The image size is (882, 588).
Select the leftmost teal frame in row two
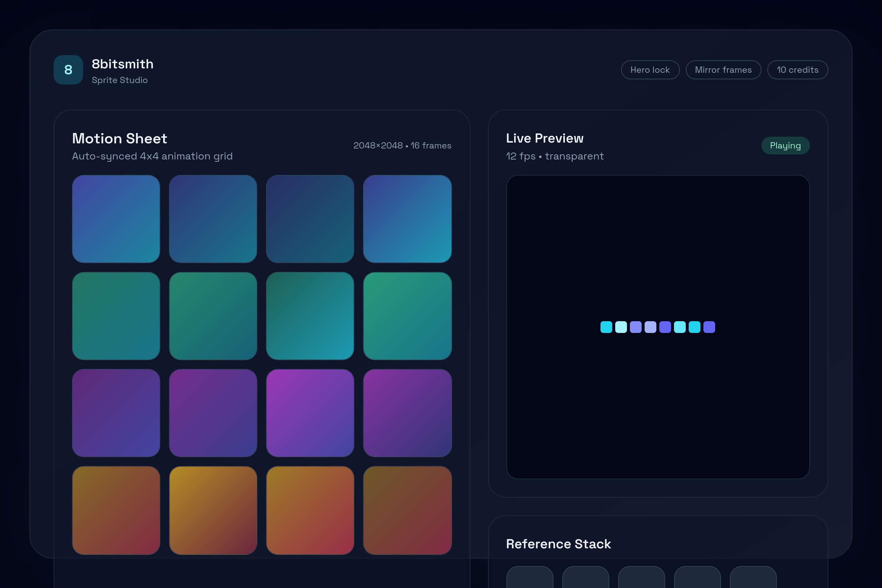pyautogui.click(x=116, y=316)
